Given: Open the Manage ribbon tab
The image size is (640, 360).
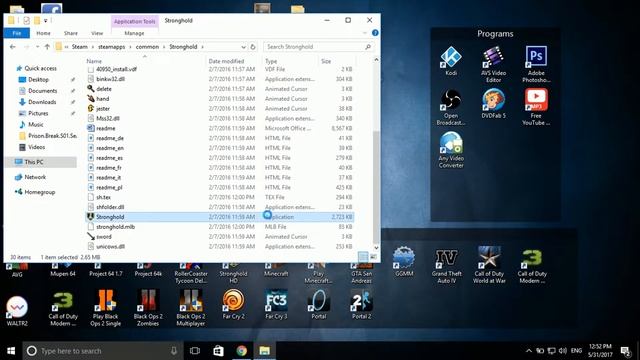Looking at the screenshot, I should click(134, 33).
